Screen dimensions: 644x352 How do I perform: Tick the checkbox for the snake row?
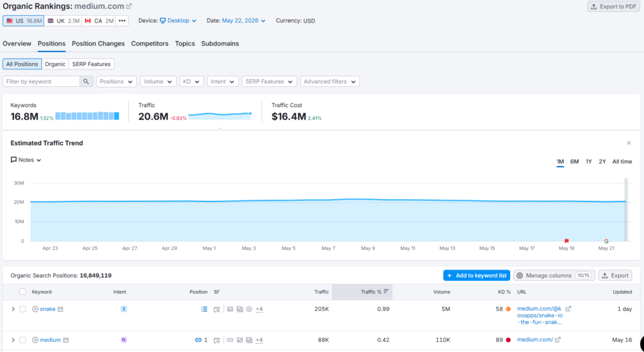point(23,309)
